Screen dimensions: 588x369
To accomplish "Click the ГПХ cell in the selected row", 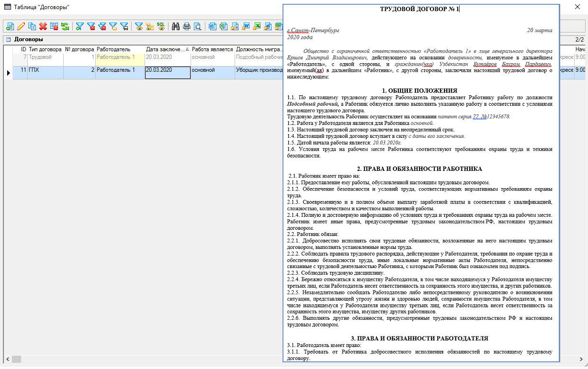I will pyautogui.click(x=45, y=70).
